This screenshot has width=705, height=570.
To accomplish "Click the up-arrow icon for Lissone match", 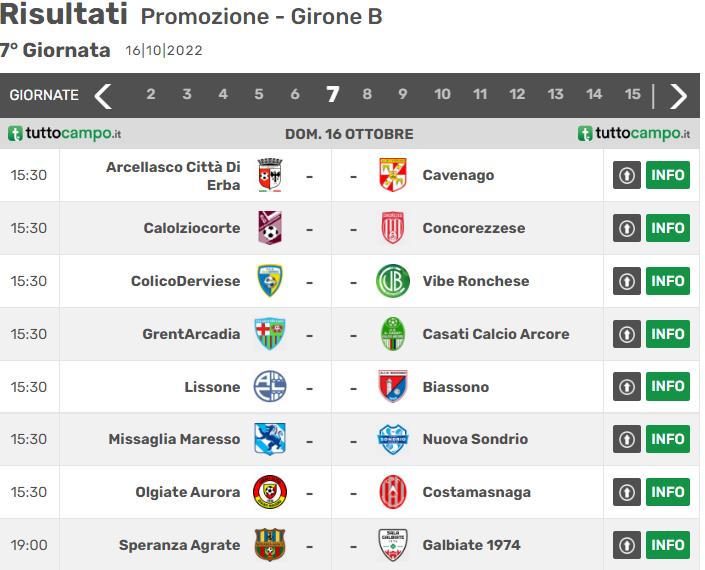I will pyautogui.click(x=627, y=387).
